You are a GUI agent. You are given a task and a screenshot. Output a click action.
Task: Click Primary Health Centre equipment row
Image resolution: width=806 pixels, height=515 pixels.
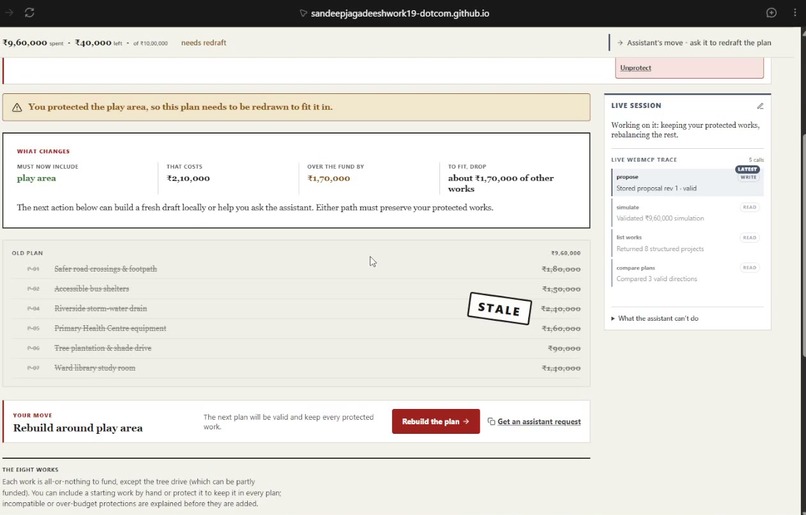(x=296, y=328)
